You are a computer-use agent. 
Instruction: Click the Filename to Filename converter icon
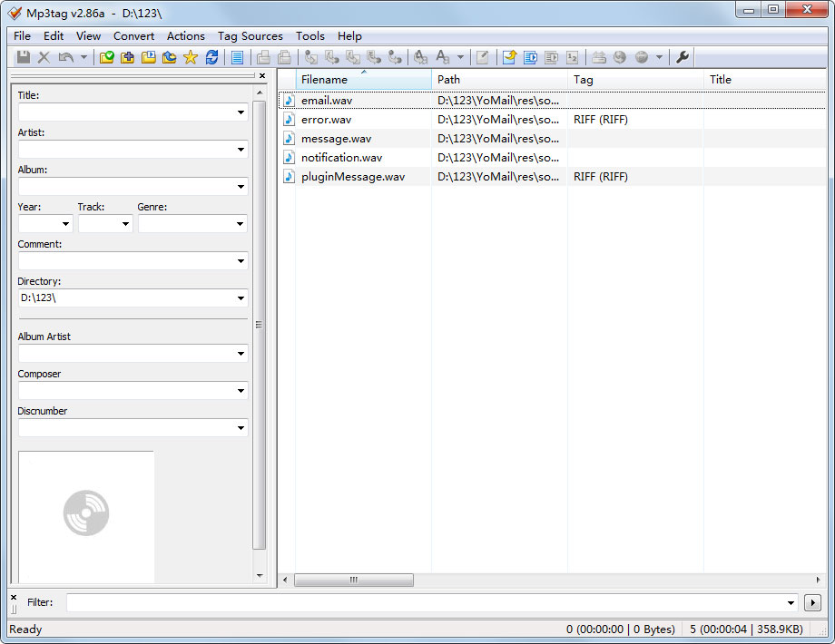pos(352,57)
